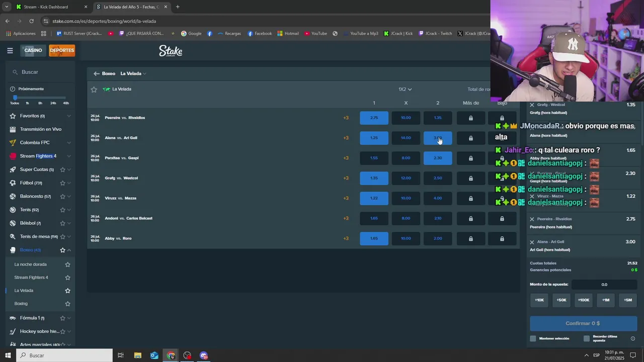This screenshot has height=362, width=644.
Task: Add +5M to bet amount
Action: tap(628, 300)
